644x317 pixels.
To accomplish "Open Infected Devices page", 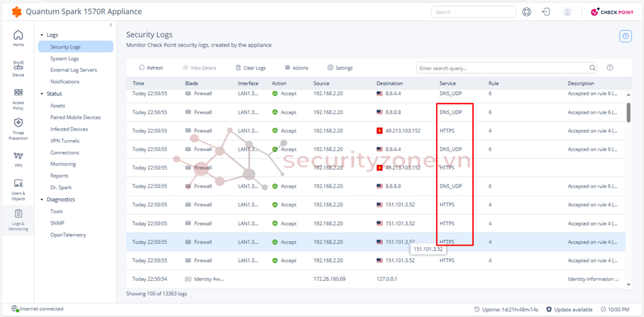I will [x=69, y=129].
